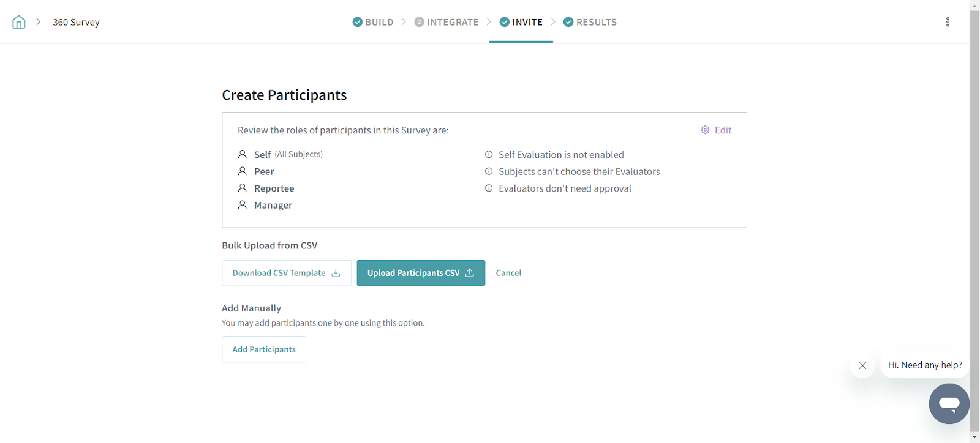Image resolution: width=980 pixels, height=443 pixels.
Task: Dismiss the 'Need any help?' popup
Action: pos(862,365)
